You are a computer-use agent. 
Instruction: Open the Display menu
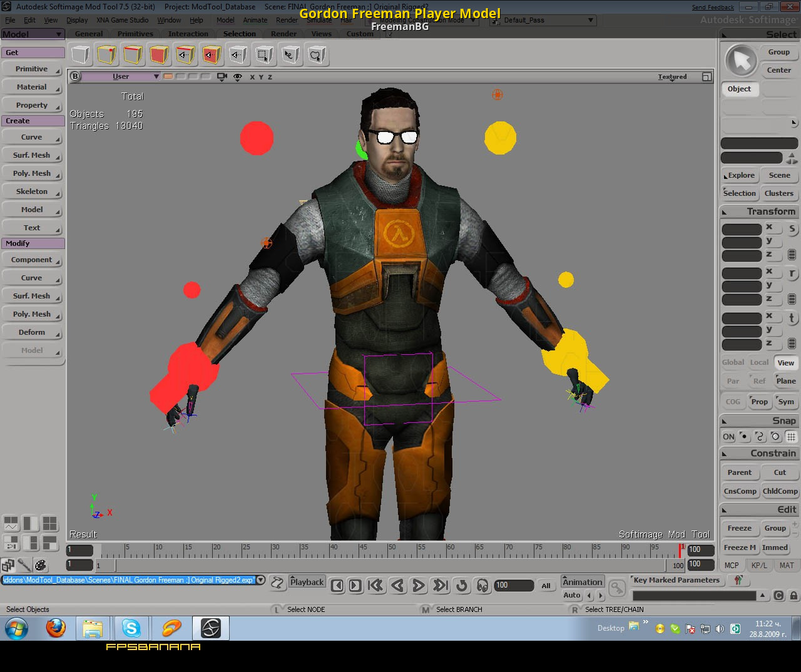(x=77, y=20)
